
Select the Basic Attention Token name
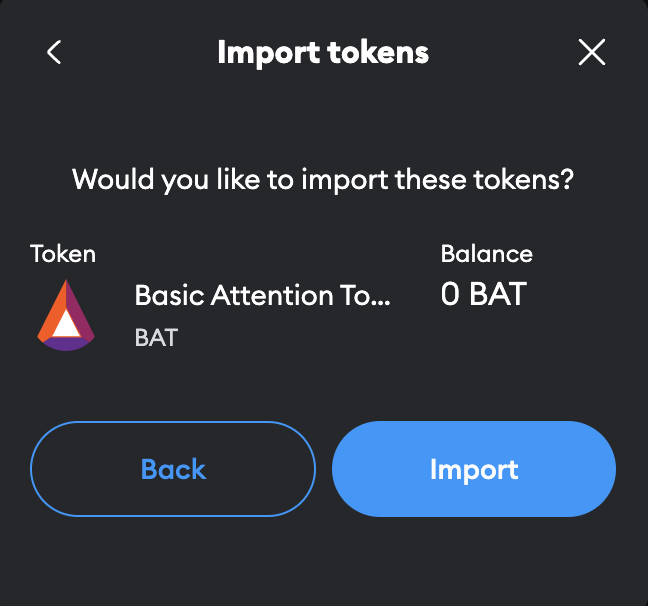click(x=262, y=296)
